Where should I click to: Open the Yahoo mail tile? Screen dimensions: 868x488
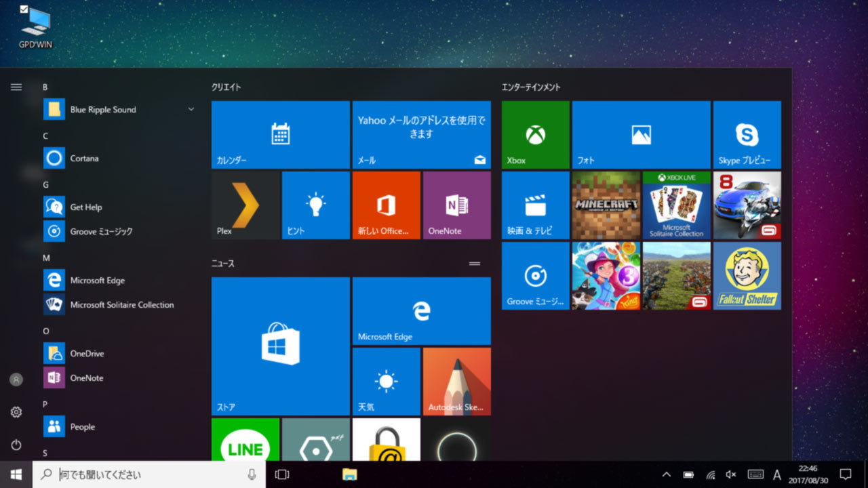(421, 135)
